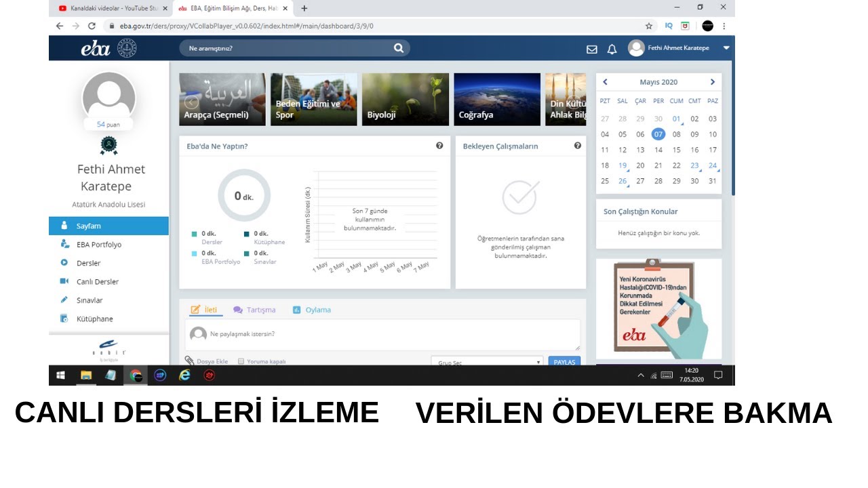The image size is (868, 488).
Task: Click the 'Ne paylaşmak istersin?' text box
Action: point(382,335)
